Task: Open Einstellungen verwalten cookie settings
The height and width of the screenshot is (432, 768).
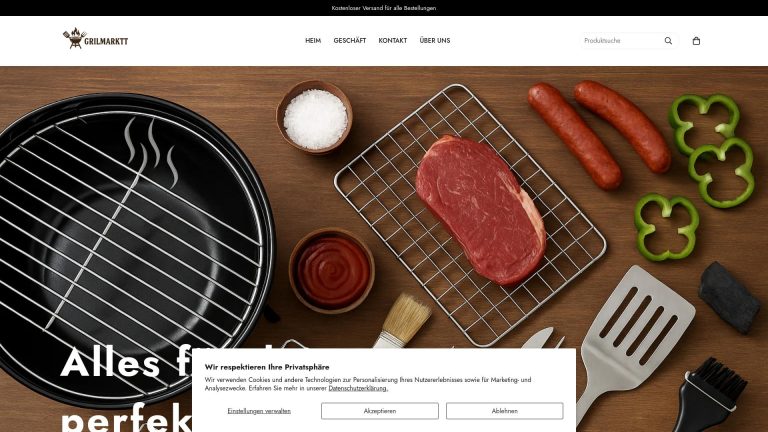Action: [259, 411]
